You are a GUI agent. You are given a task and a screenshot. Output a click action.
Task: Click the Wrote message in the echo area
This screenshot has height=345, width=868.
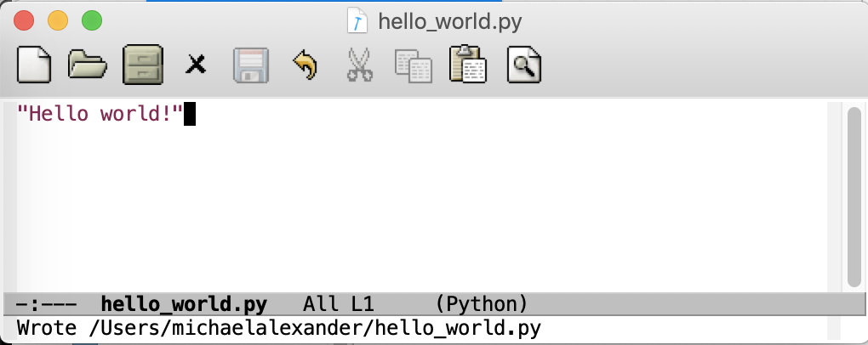click(279, 328)
